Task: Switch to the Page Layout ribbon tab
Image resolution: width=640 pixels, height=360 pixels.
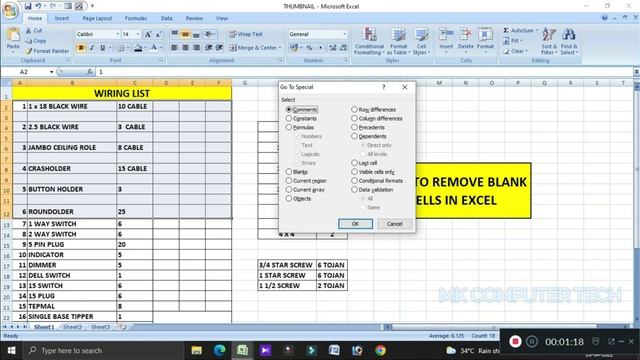Action: point(97,18)
